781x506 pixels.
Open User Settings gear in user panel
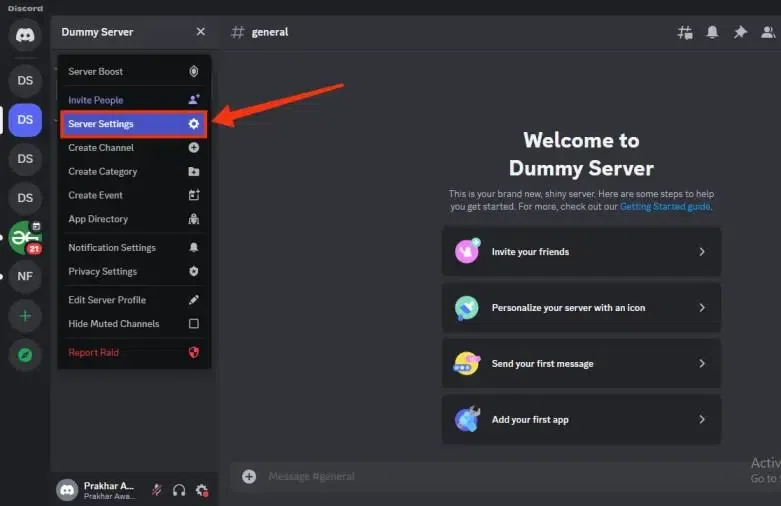(x=202, y=490)
